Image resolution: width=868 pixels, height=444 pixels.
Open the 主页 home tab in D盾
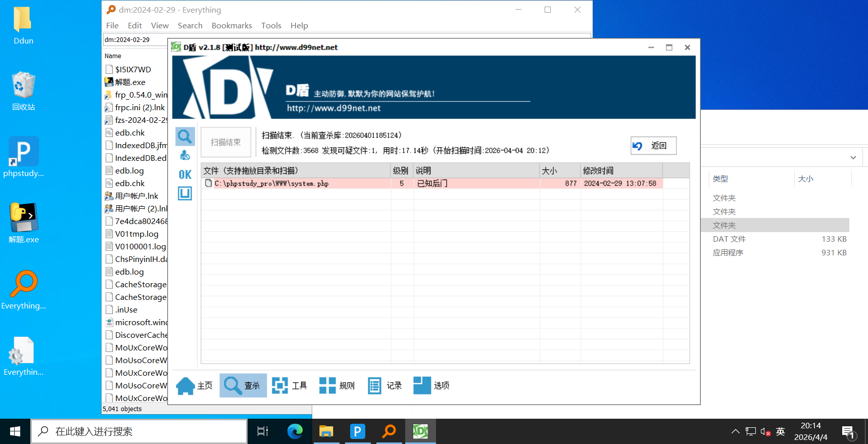(x=195, y=385)
